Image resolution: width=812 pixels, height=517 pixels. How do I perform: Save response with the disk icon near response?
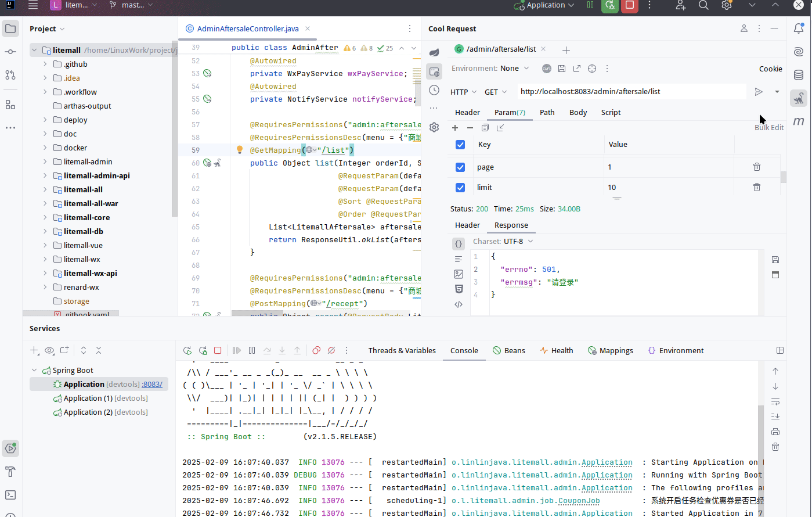(775, 260)
